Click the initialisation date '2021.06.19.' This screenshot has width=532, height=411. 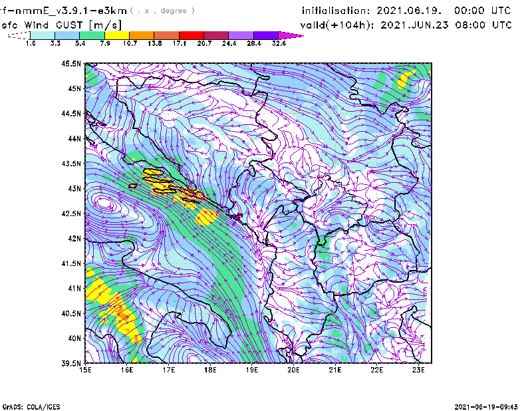click(409, 11)
